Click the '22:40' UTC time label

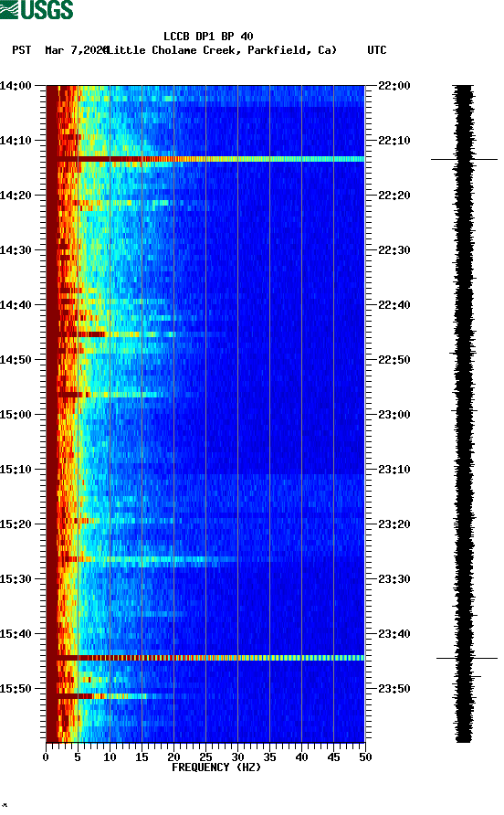[x=394, y=304]
